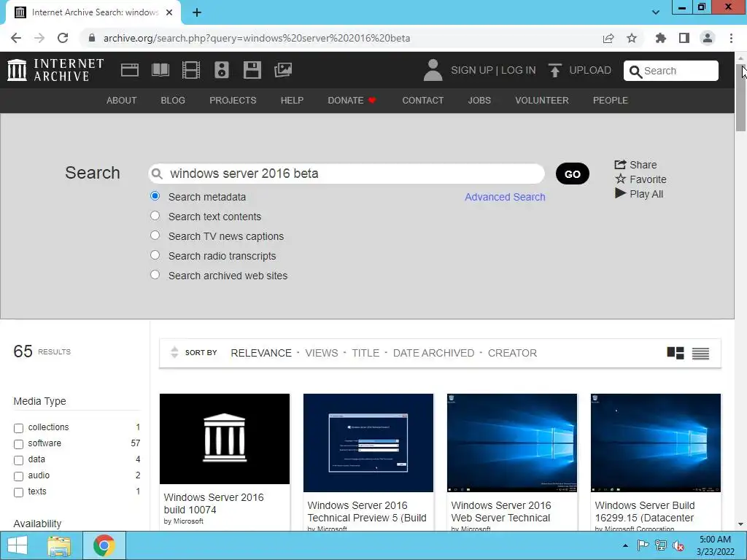Image resolution: width=747 pixels, height=560 pixels.
Task: Sort results by DATE ARCHIVED
Action: 433,353
